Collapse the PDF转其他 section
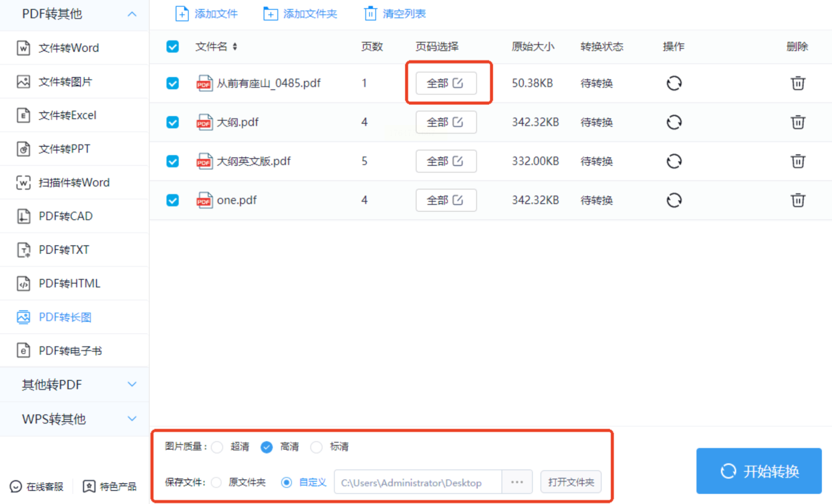The height and width of the screenshot is (504, 832). tap(132, 14)
